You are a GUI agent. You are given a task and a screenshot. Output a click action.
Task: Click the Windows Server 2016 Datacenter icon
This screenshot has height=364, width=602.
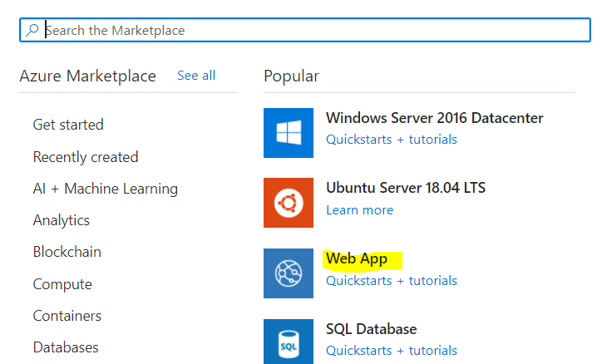coord(289,132)
